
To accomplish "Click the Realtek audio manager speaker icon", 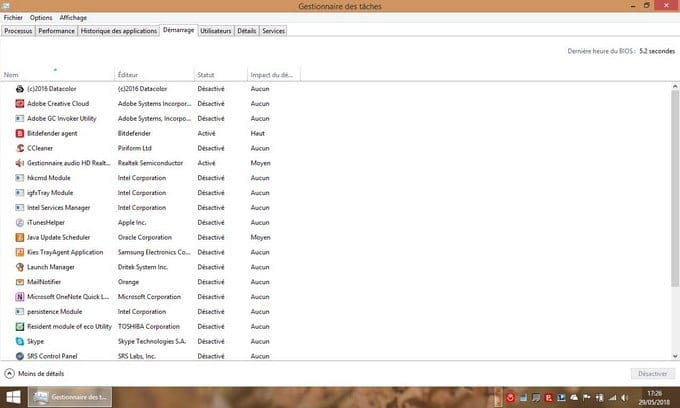I will click(x=20, y=163).
